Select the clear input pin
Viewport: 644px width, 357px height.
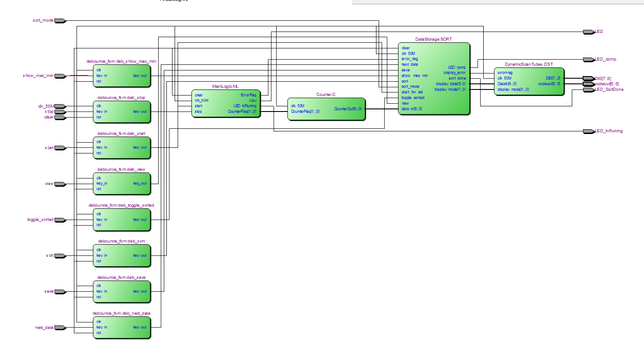60,117
